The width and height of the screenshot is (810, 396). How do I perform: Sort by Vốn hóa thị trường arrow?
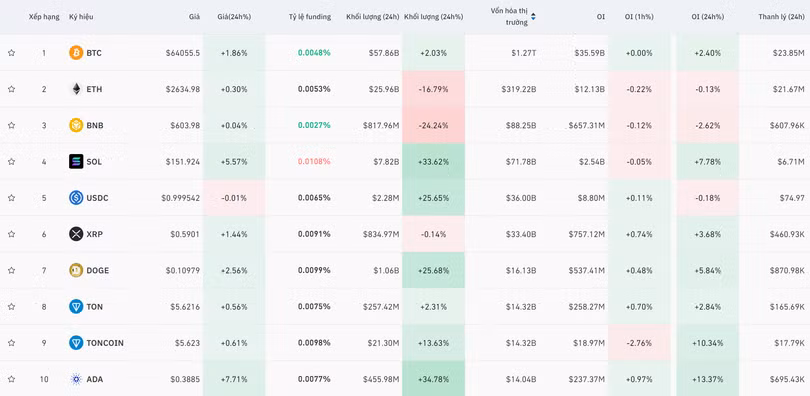[533, 17]
